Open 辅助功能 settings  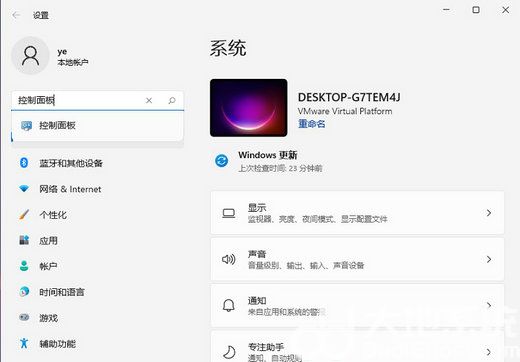click(x=57, y=344)
